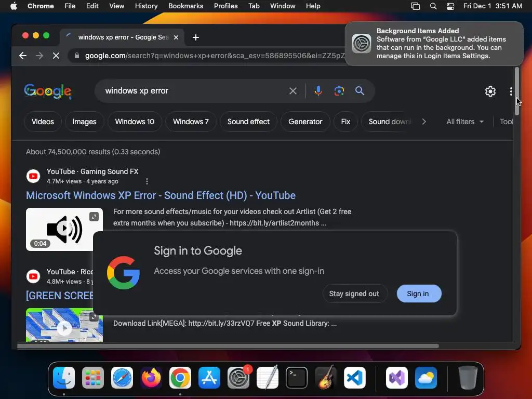Image resolution: width=532 pixels, height=399 pixels.
Task: Open TextEdit from the Dock
Action: [268, 378]
